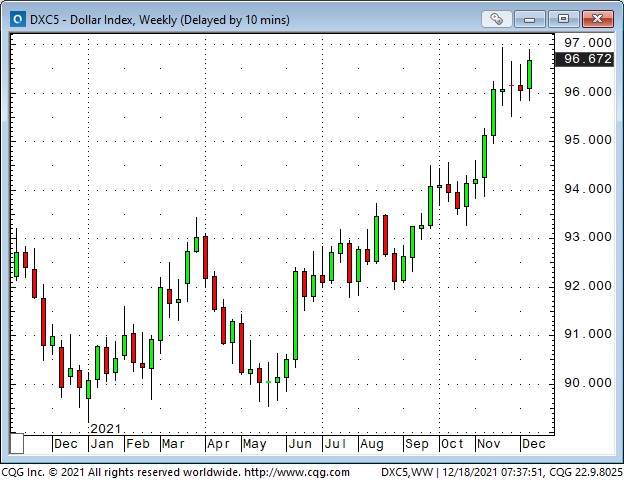Maximize the DXC5 chart window

(x=563, y=19)
